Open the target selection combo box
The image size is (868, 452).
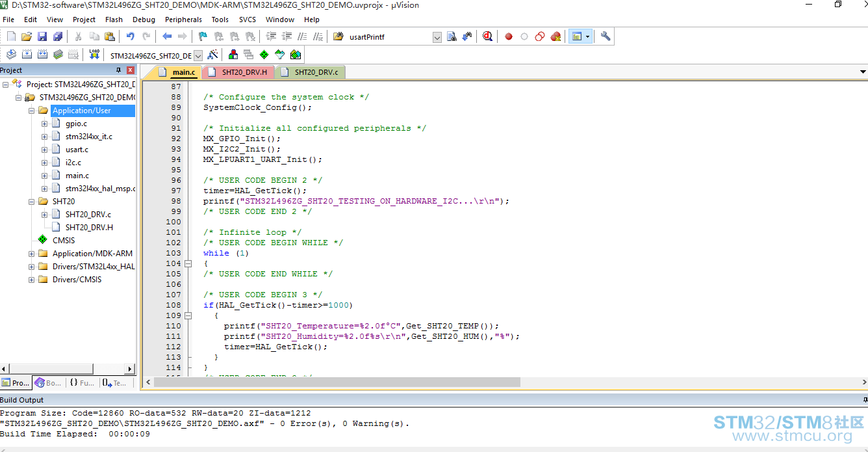click(x=155, y=56)
